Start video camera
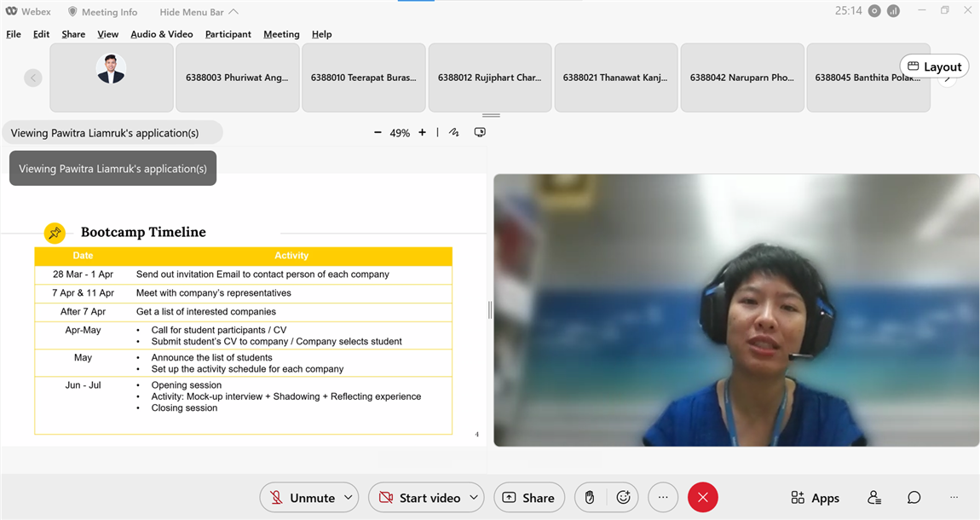980x520 pixels. [x=419, y=498]
